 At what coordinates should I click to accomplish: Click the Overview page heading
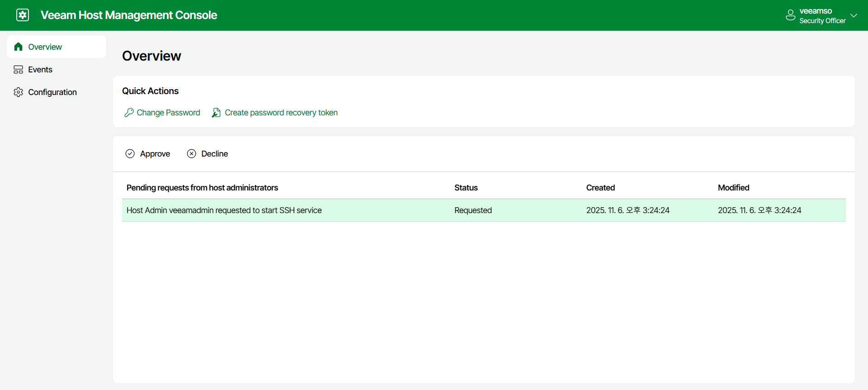152,56
